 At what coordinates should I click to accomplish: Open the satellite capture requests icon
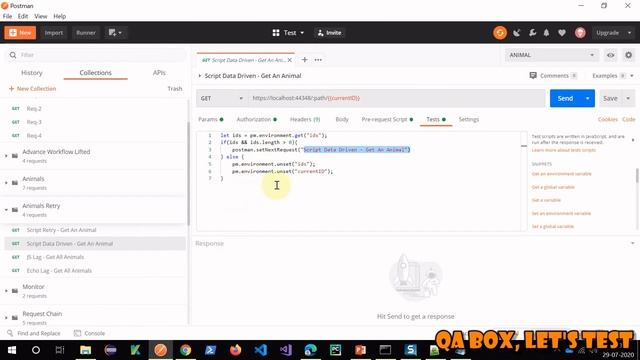[517, 33]
